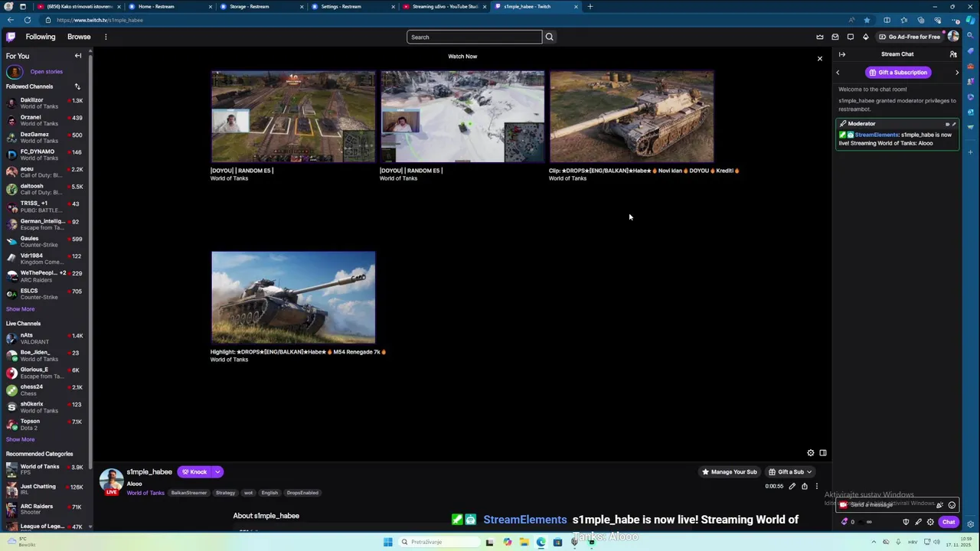
Task: Click the Knock button
Action: coord(194,472)
